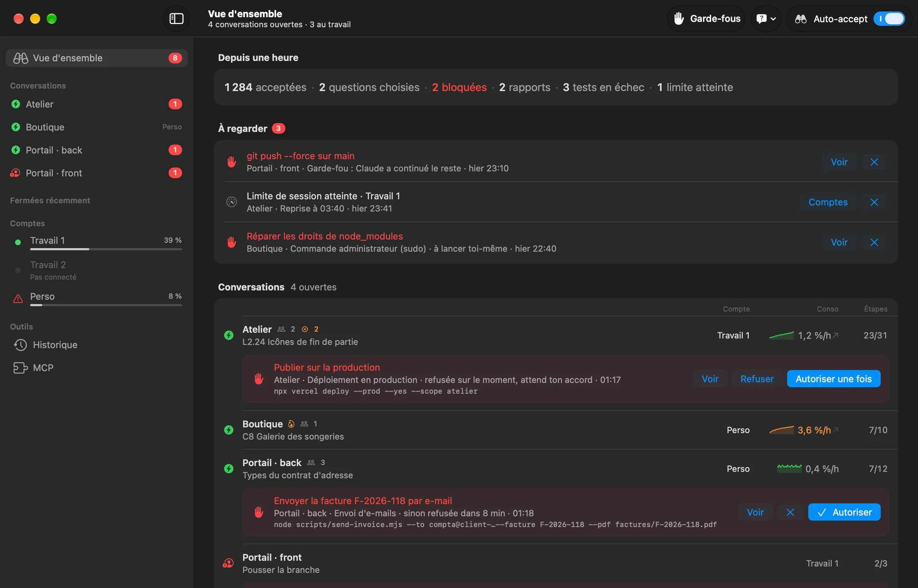
Task: Click Autoriser une fois for production deploy
Action: point(833,379)
